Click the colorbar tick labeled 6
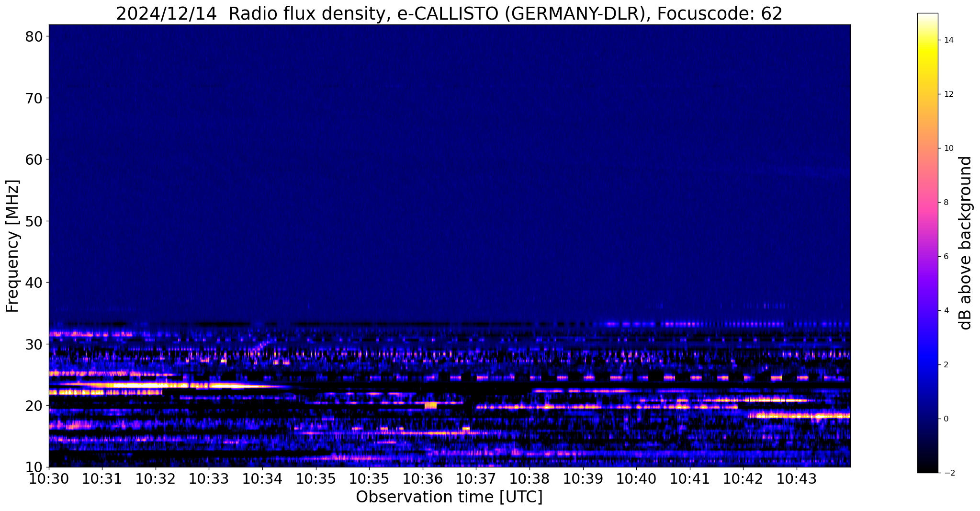The width and height of the screenshot is (980, 511). coord(946,257)
